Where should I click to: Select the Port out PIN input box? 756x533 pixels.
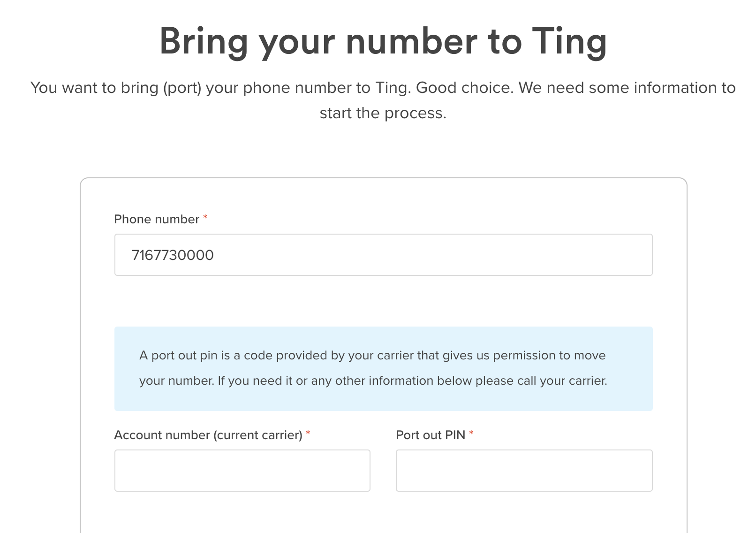tap(524, 470)
